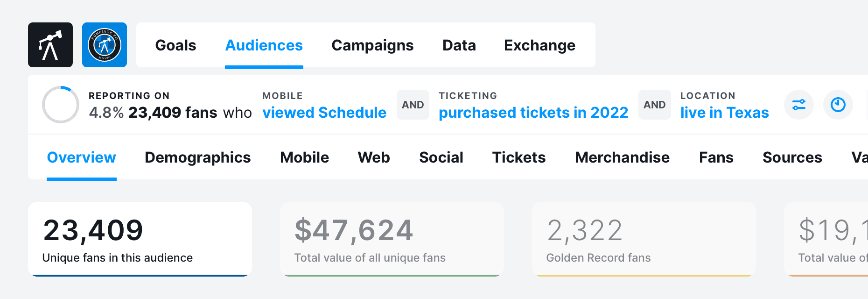The image size is (868, 299).
Task: Open the filter sliders icon
Action: click(x=798, y=105)
